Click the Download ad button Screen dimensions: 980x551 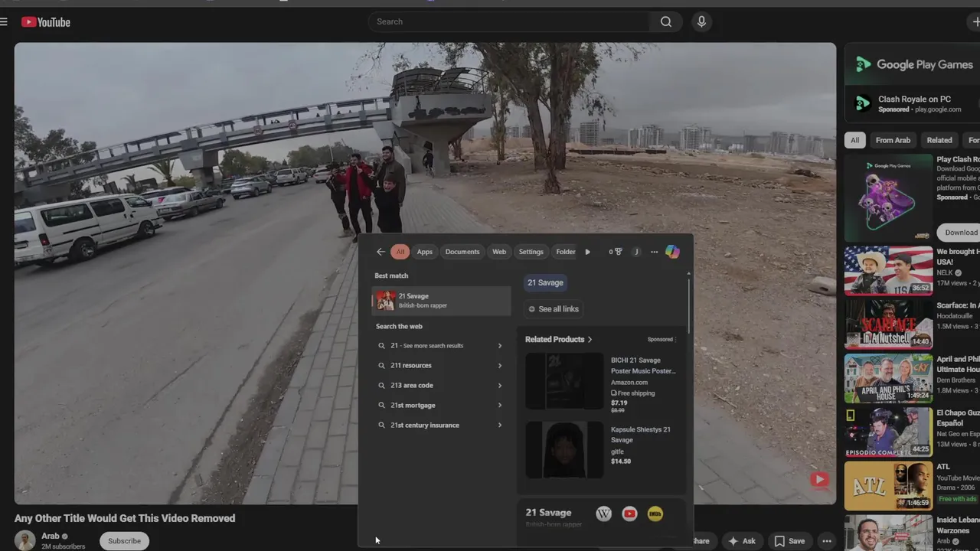[960, 233]
